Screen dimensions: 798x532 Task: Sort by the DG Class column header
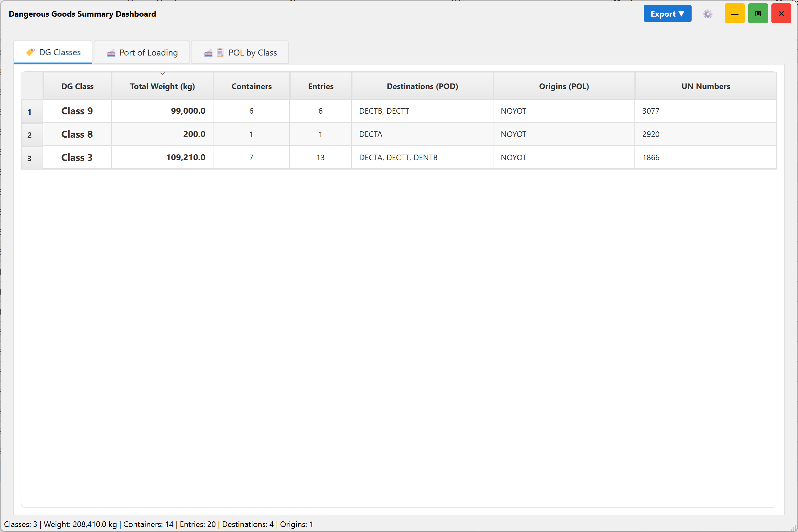(77, 86)
